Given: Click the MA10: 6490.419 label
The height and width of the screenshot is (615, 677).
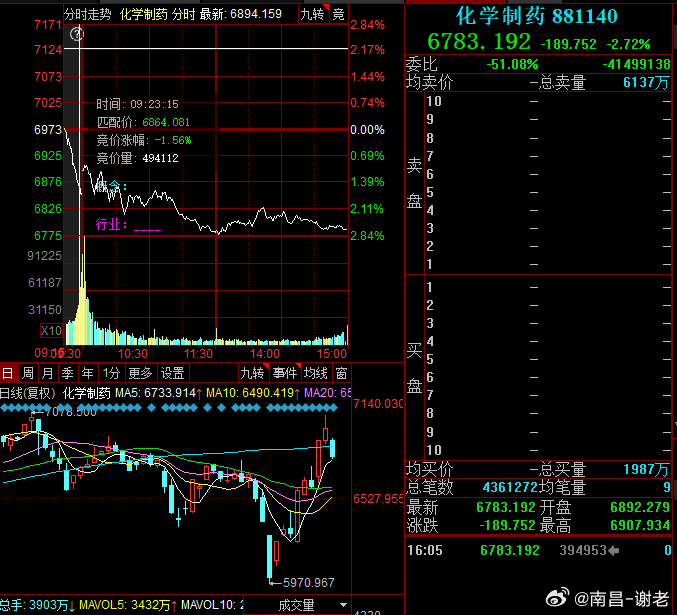Looking at the screenshot, I should [253, 393].
